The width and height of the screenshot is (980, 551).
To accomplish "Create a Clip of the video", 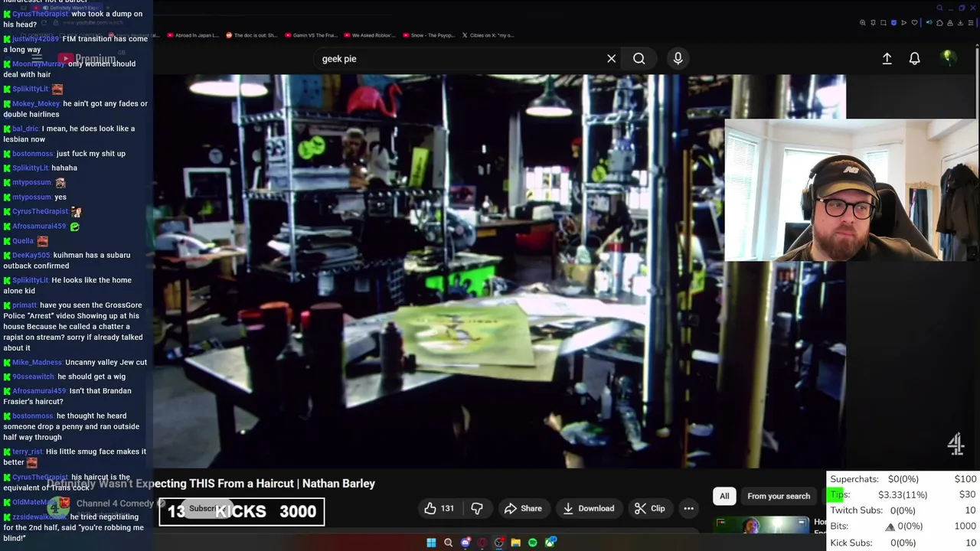I will (x=649, y=508).
